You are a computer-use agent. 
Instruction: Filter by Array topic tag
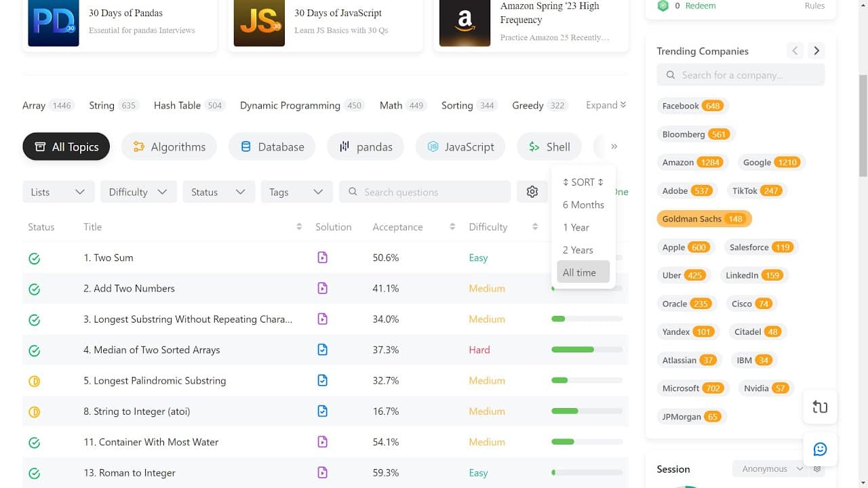pyautogui.click(x=47, y=105)
